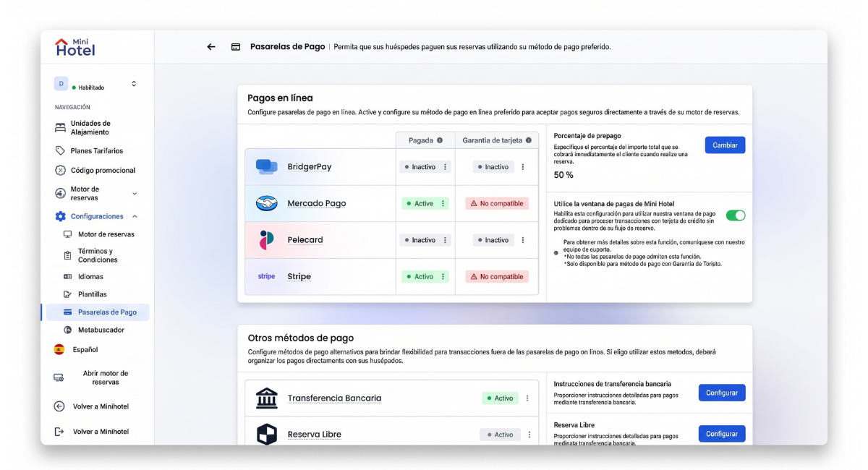Click the Reserva Libre shield logo

click(267, 435)
